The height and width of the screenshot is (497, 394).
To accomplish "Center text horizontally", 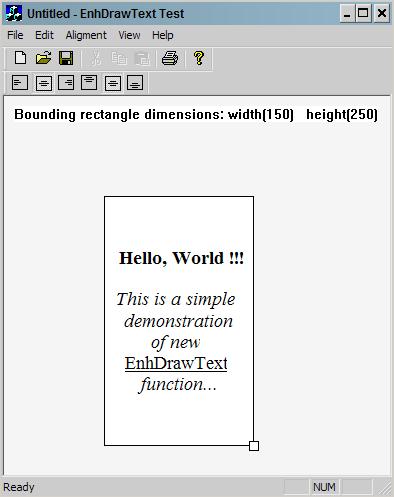I will [44, 83].
